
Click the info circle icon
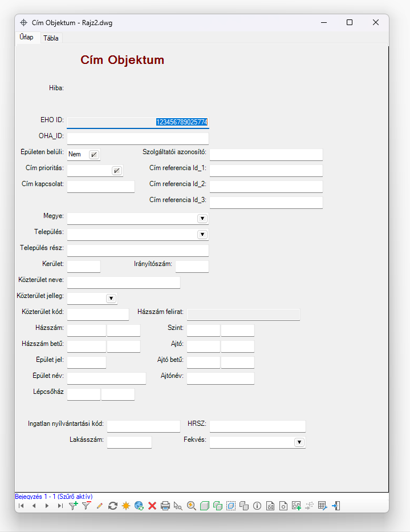tap(257, 506)
